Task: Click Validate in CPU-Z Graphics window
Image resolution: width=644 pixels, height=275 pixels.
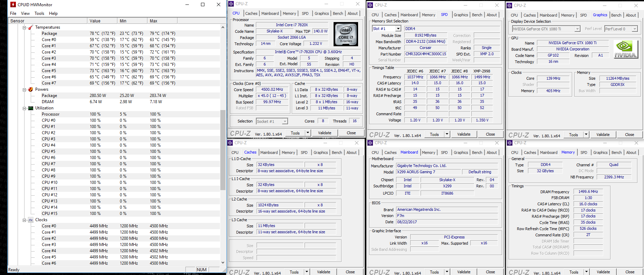Action: tap(603, 135)
